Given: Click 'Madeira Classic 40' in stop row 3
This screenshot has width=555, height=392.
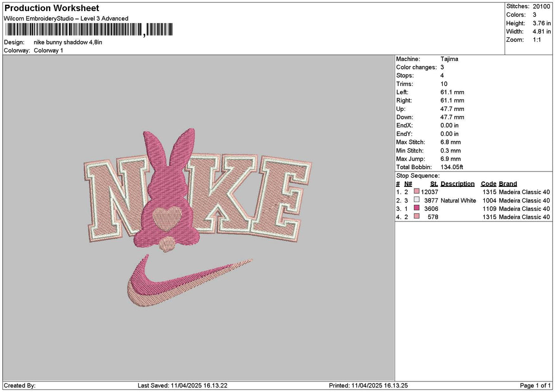Looking at the screenshot, I should 524,208.
